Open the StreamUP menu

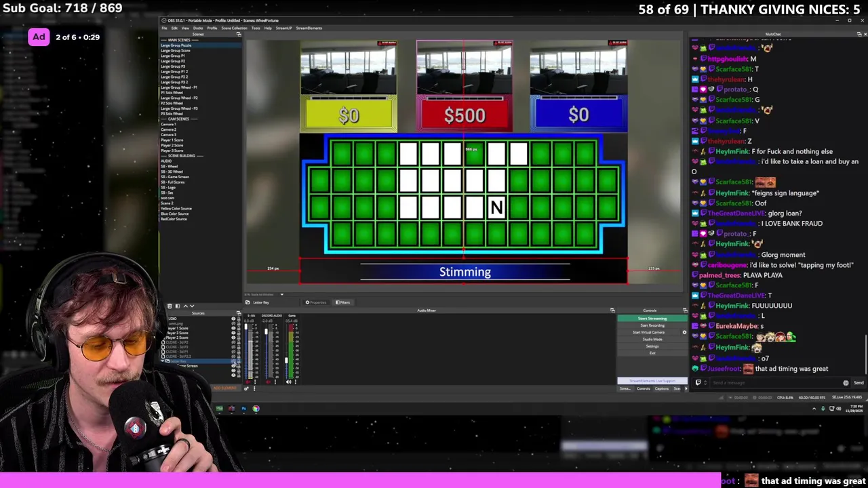click(x=284, y=28)
